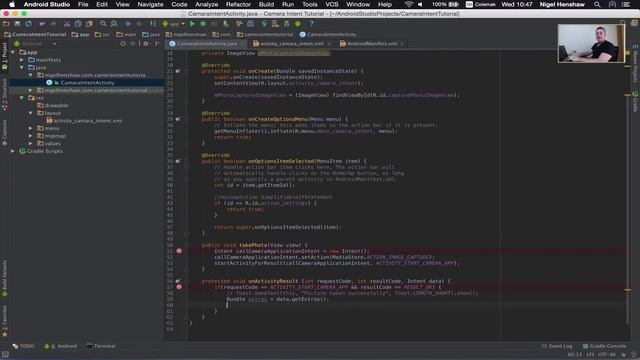The width and height of the screenshot is (640, 360).
Task: Click the scroll from source target icon
Action: coord(123,44)
